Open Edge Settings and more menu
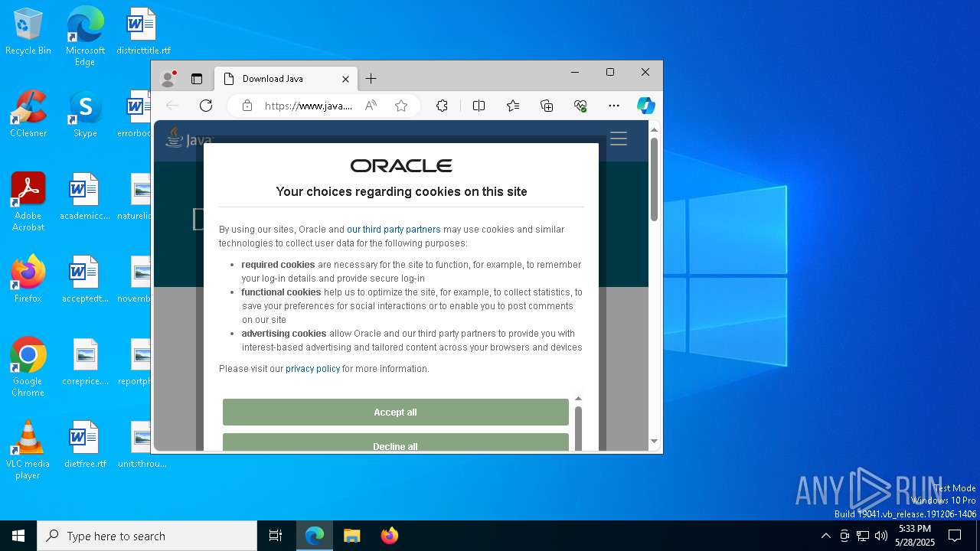The image size is (980, 551). click(x=614, y=106)
